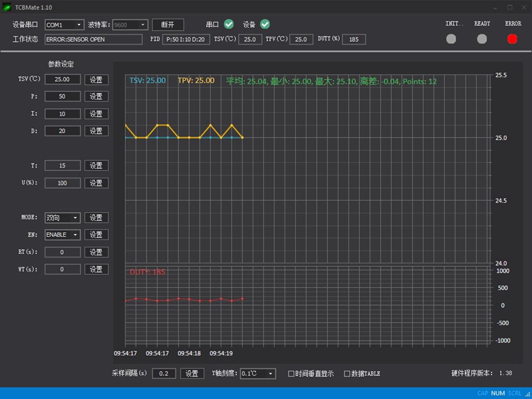532x399 pixels.
Task: Click the gray INIT indicator light
Action: tap(451, 39)
